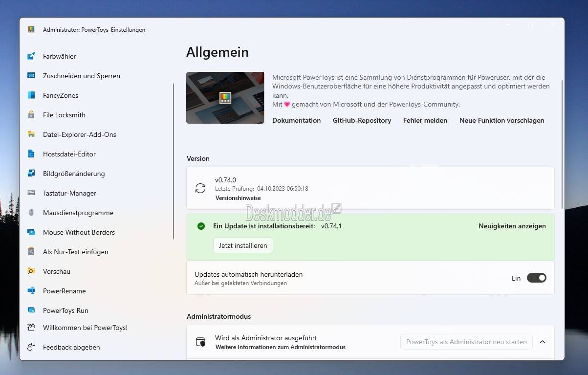This screenshot has width=588, height=375.
Task: Click the sidebar navigation scrollbar
Action: tap(174, 161)
